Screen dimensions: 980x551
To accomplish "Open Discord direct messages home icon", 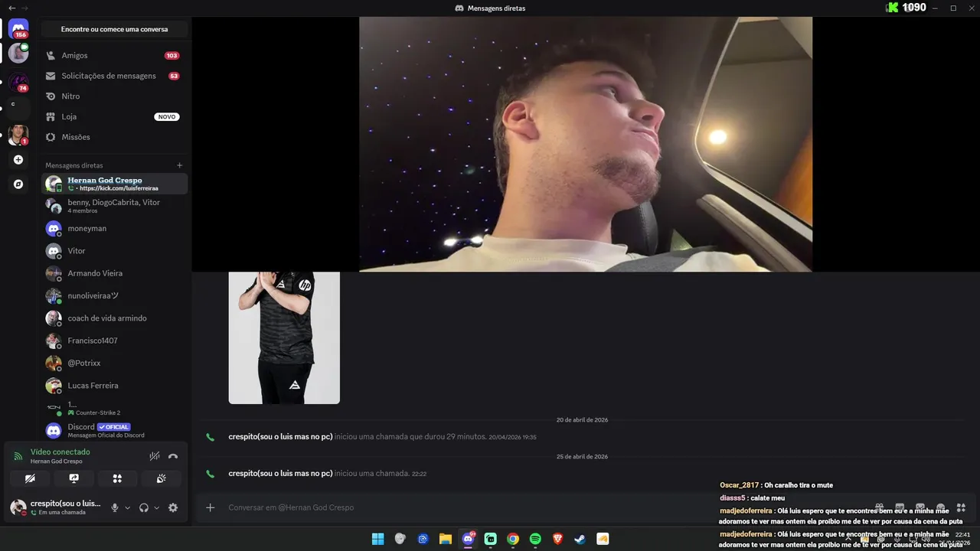I will coord(18,28).
